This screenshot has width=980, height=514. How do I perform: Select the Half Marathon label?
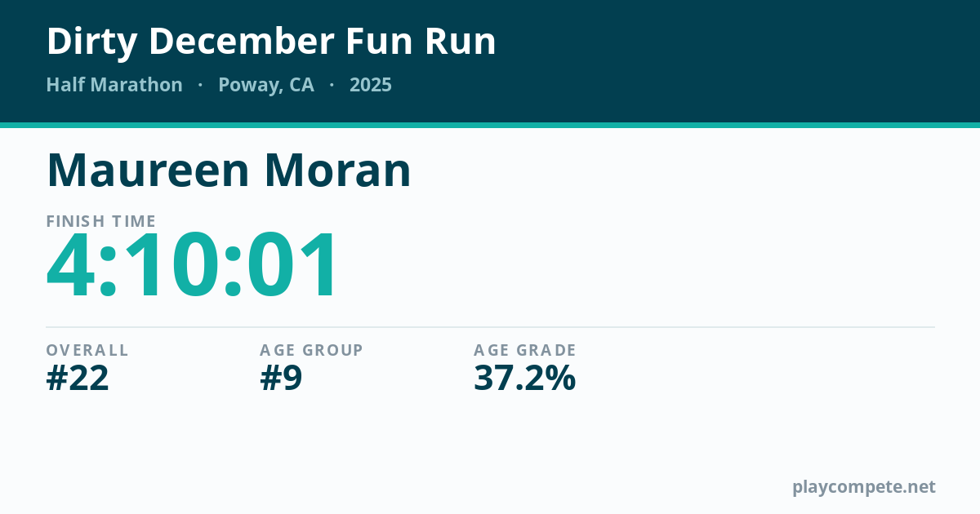[114, 85]
